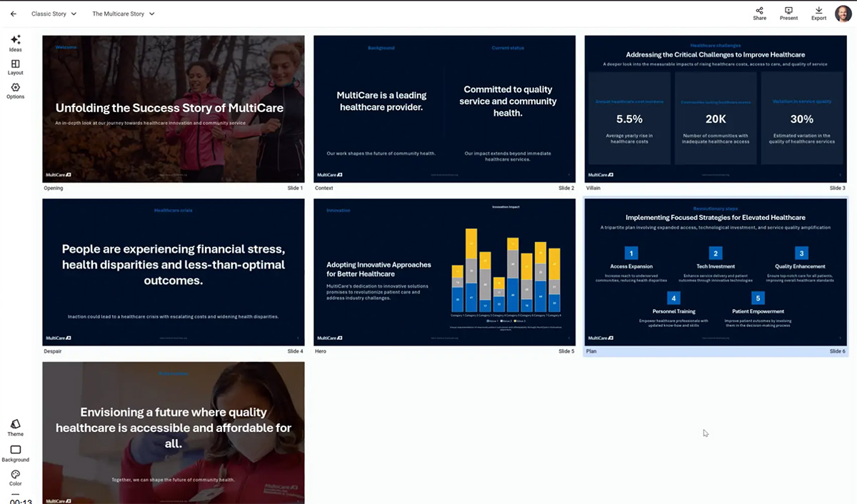
Task: Select the Context slide 2 thumbnail
Action: tap(444, 109)
